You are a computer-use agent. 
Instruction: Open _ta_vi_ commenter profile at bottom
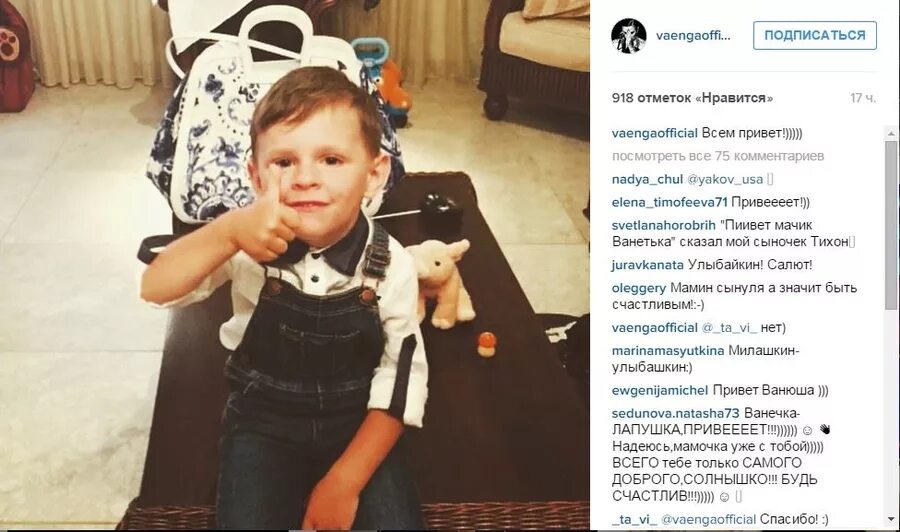[x=634, y=519]
